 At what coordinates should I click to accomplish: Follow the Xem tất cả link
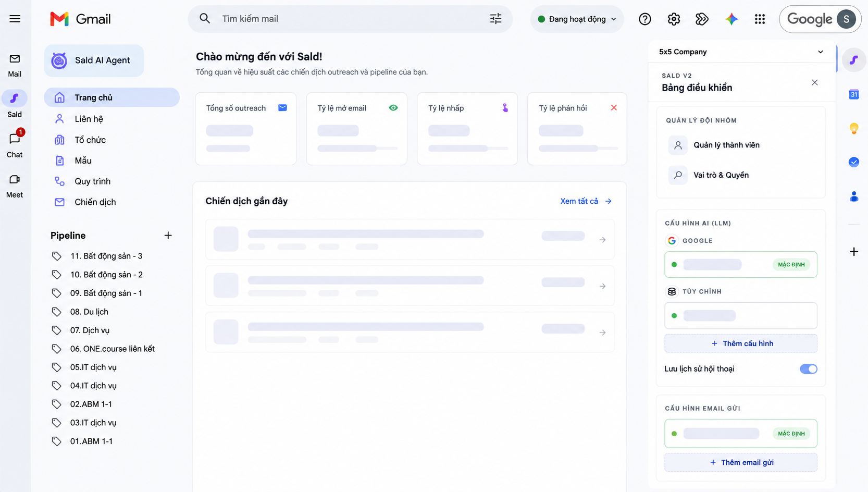click(x=586, y=201)
